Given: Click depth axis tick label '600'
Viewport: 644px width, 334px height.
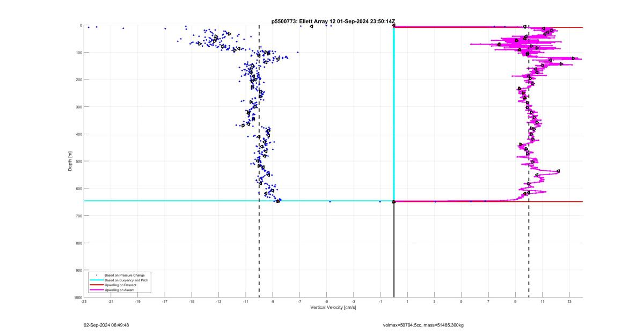Looking at the screenshot, I should (x=78, y=188).
